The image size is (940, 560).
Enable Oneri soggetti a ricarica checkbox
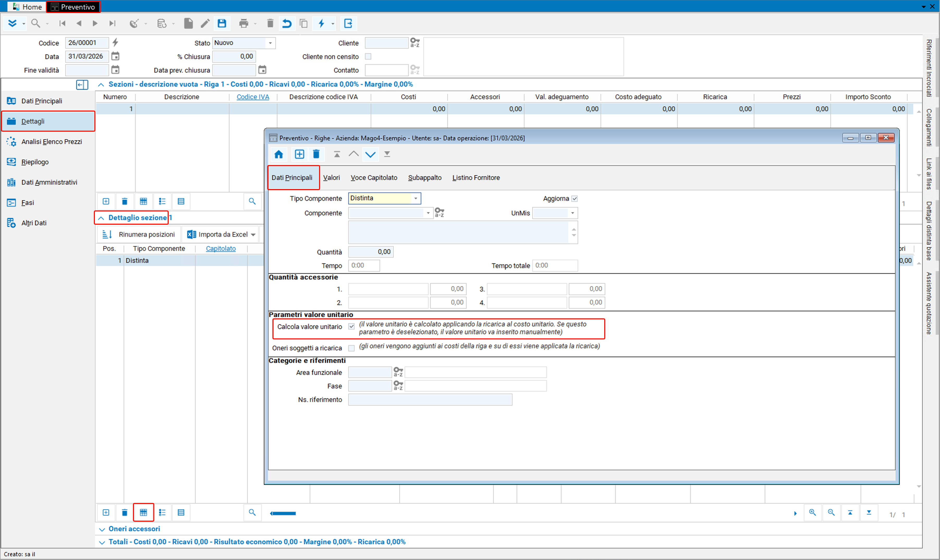(x=351, y=348)
